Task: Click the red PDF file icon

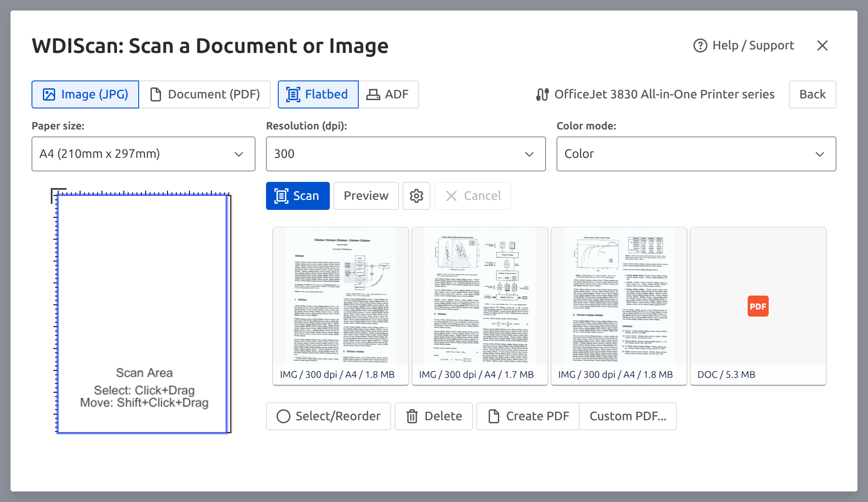Action: (758, 306)
